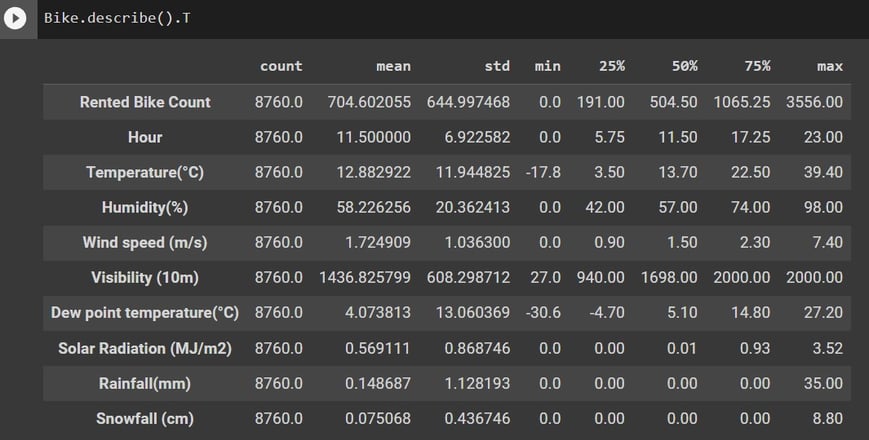Select the Rainfall std value 1.128193

[x=477, y=383]
